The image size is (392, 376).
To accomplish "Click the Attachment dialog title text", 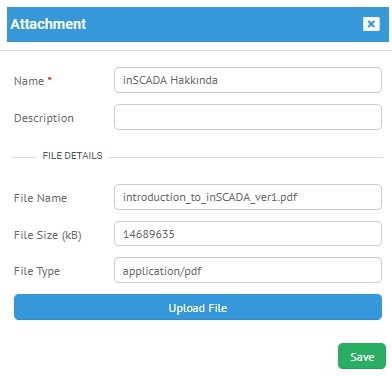I will (x=48, y=24).
